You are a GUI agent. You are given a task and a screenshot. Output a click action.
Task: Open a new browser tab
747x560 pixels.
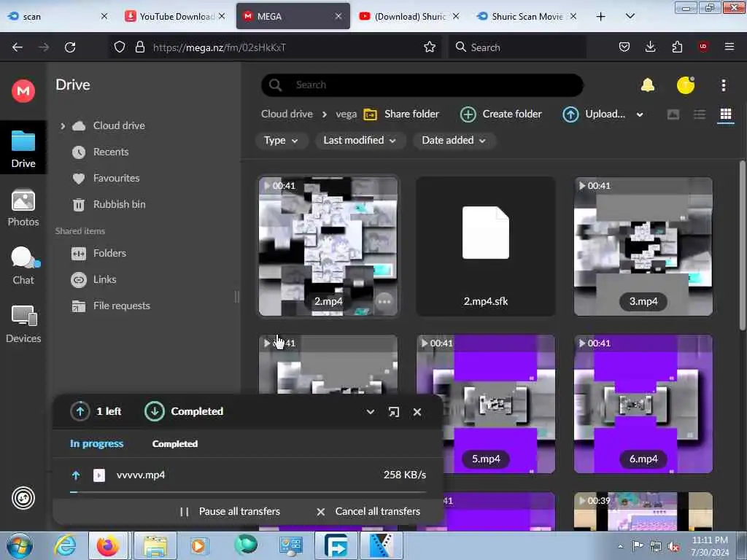click(x=601, y=16)
